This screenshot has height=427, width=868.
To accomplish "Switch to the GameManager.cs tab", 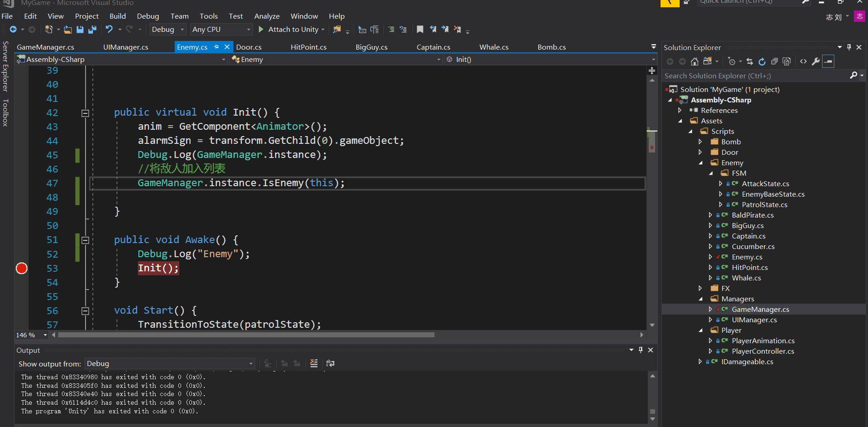I will tap(45, 47).
